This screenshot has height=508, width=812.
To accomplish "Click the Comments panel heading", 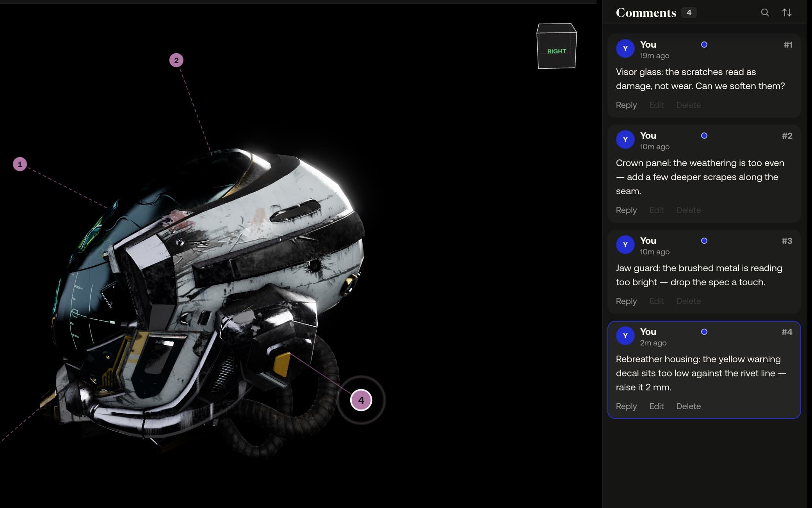I will click(646, 13).
